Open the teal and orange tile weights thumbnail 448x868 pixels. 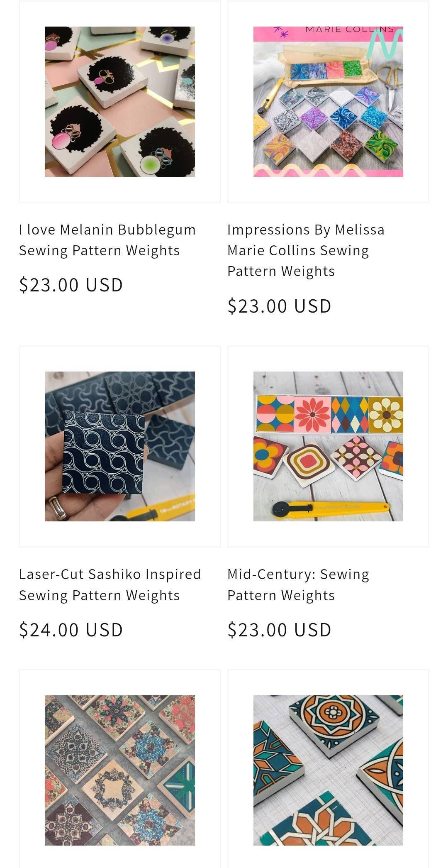328,770
